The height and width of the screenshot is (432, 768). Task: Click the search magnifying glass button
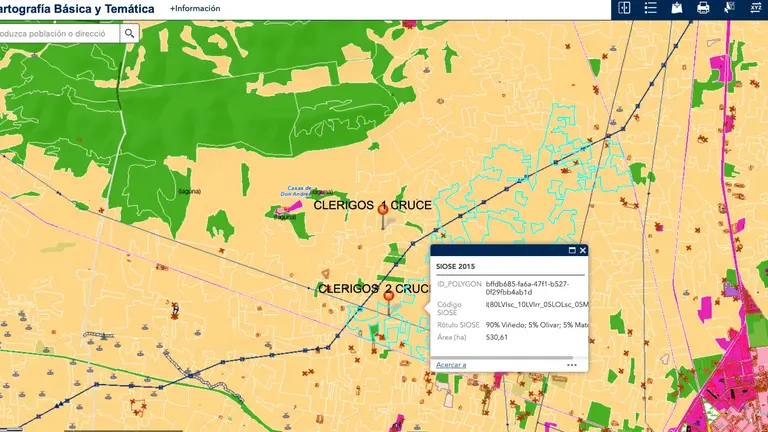130,33
